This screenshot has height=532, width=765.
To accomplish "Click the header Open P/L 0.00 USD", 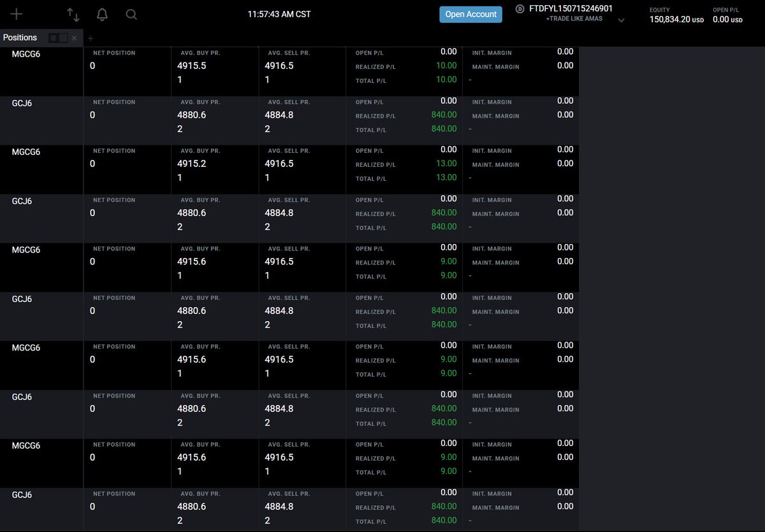I will tap(727, 20).
